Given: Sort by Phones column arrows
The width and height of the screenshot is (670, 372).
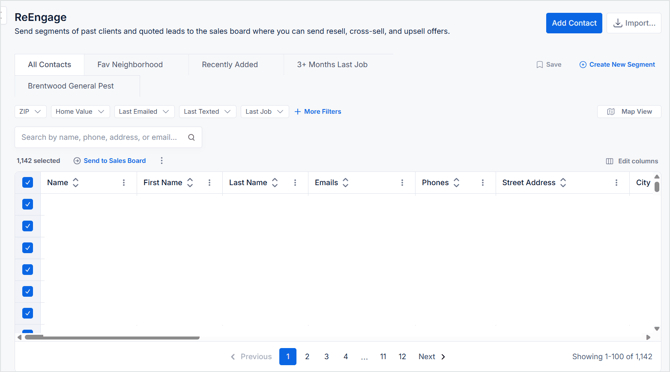Looking at the screenshot, I should pos(456,183).
